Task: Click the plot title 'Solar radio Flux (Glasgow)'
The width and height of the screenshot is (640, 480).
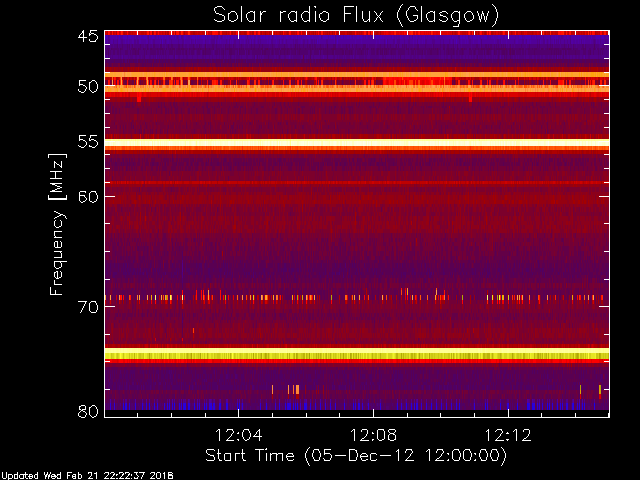Action: (356, 16)
